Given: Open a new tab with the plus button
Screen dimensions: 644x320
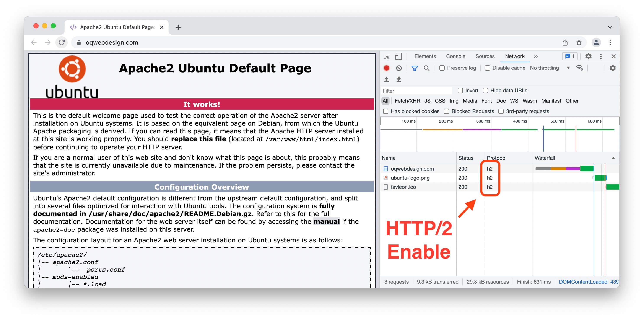Looking at the screenshot, I should [178, 27].
